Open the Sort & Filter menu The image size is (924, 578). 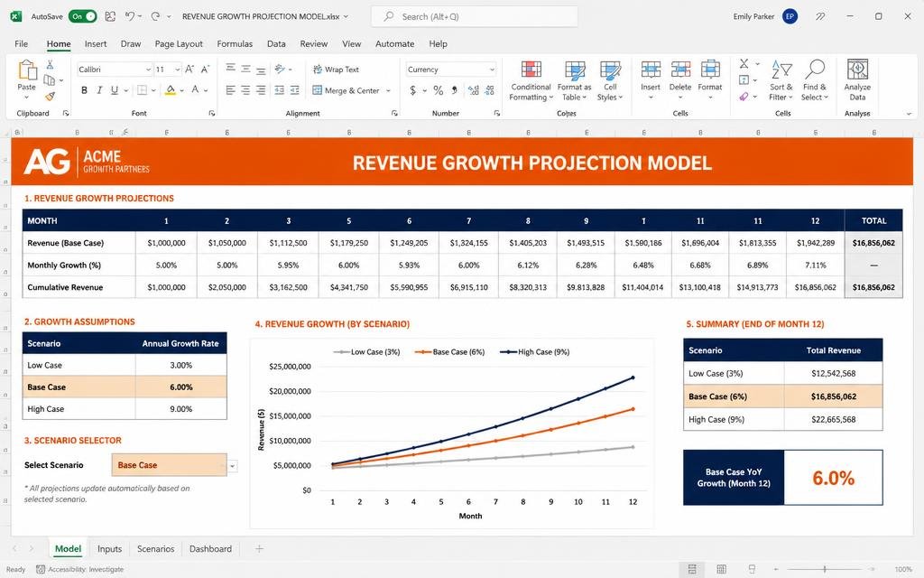tap(781, 80)
